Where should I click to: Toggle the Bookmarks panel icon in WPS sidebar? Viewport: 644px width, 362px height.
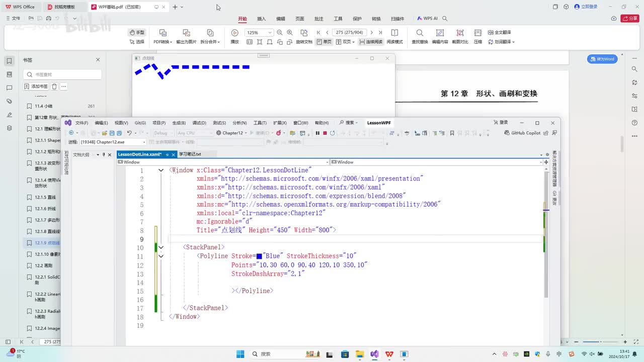click(x=9, y=61)
